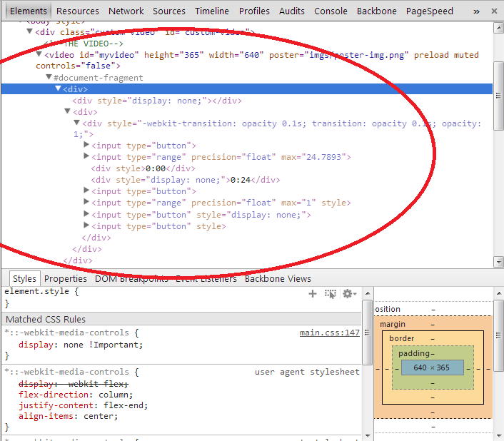Open styles settings gear menu
The image size is (504, 441).
[349, 293]
